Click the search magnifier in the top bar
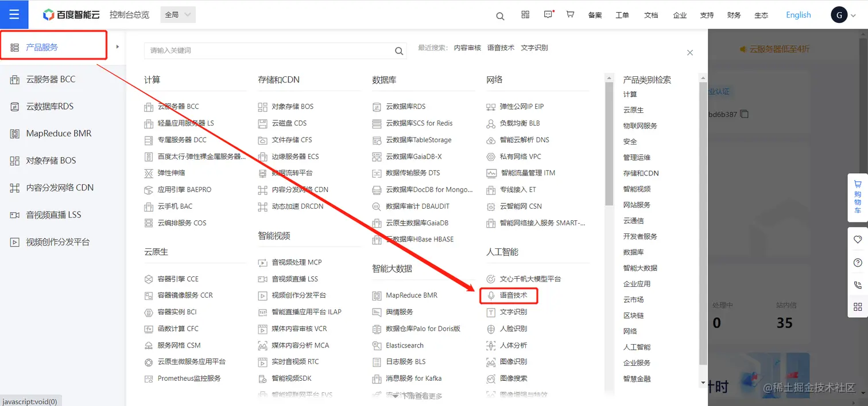The width and height of the screenshot is (868, 406). [500, 16]
